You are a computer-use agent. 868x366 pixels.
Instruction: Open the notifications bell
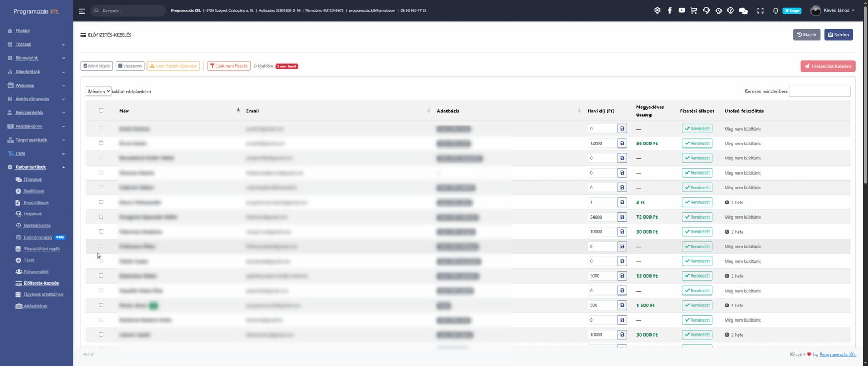[x=775, y=10]
